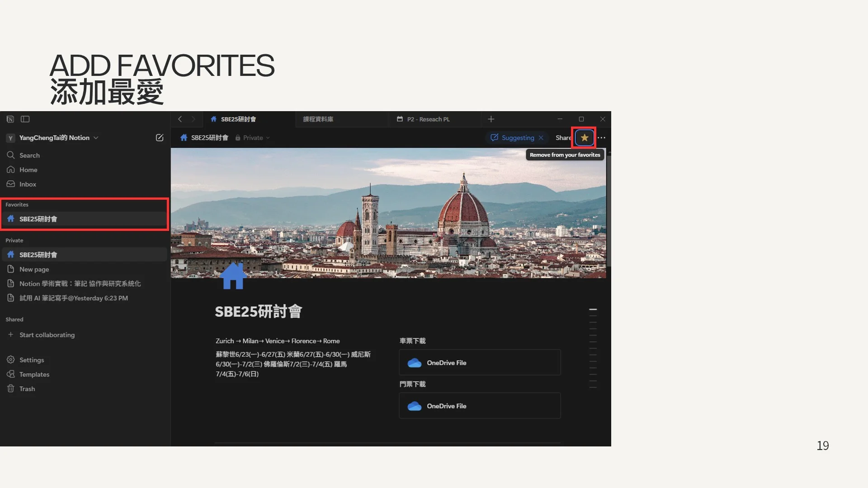Open Templates from the sidebar
This screenshot has width=868, height=488.
tap(34, 375)
